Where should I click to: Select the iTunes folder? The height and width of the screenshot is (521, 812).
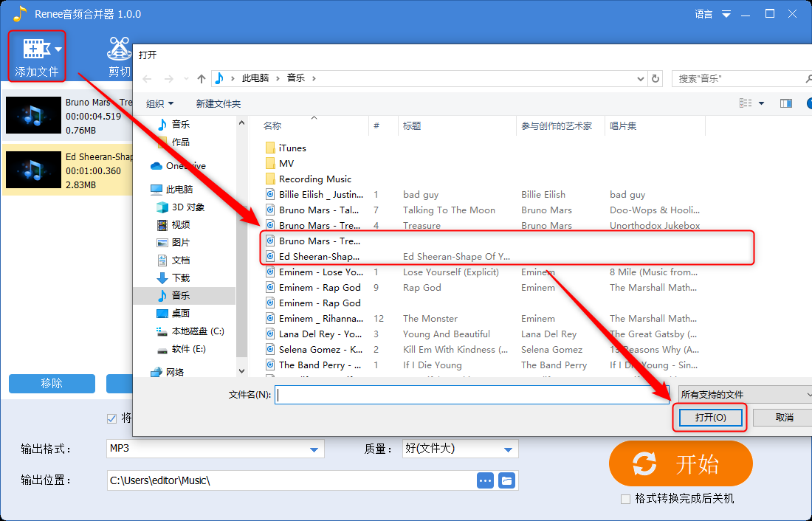286,148
